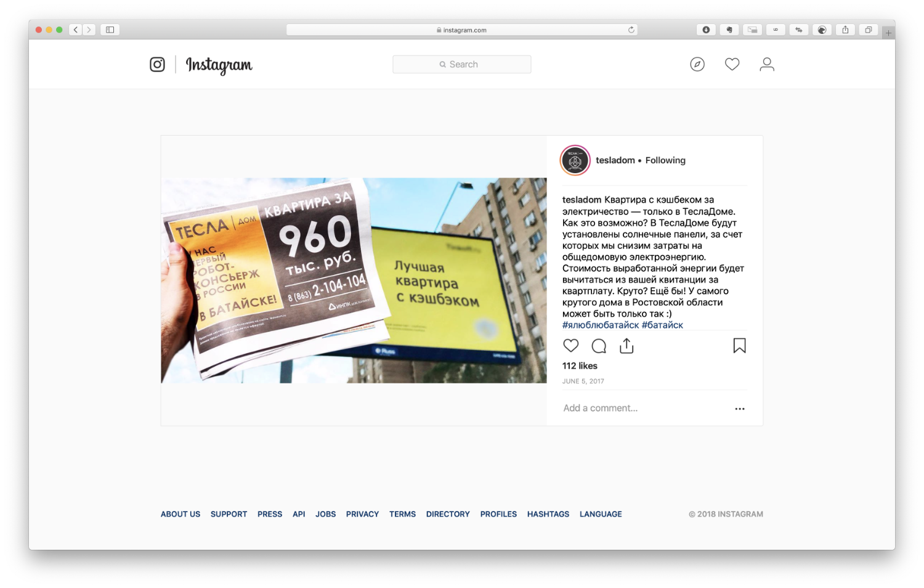Show all tabs overview button
The height and width of the screenshot is (588, 924).
tap(869, 30)
